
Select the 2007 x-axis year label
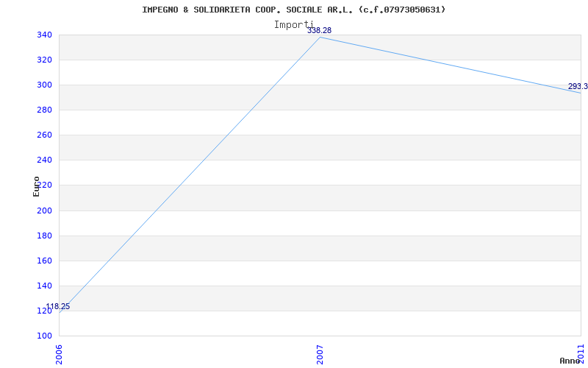click(320, 355)
